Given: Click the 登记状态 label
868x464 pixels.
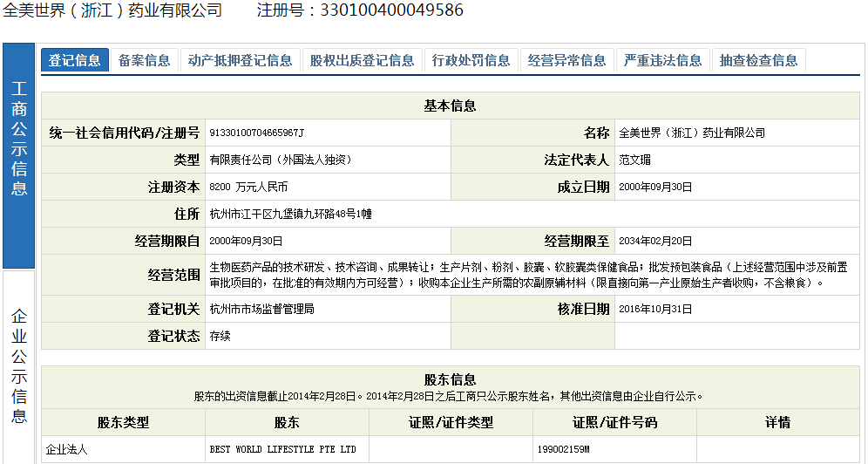Looking at the screenshot, I should 173,336.
